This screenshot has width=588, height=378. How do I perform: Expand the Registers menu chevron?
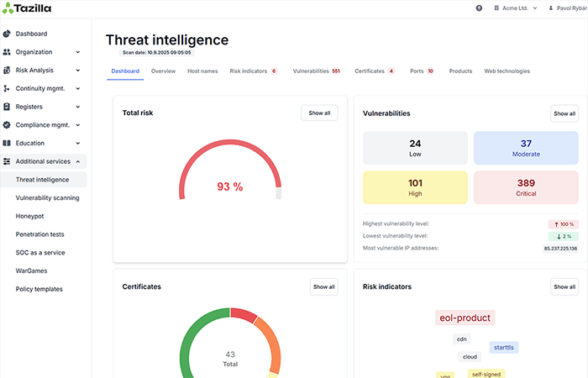click(78, 107)
